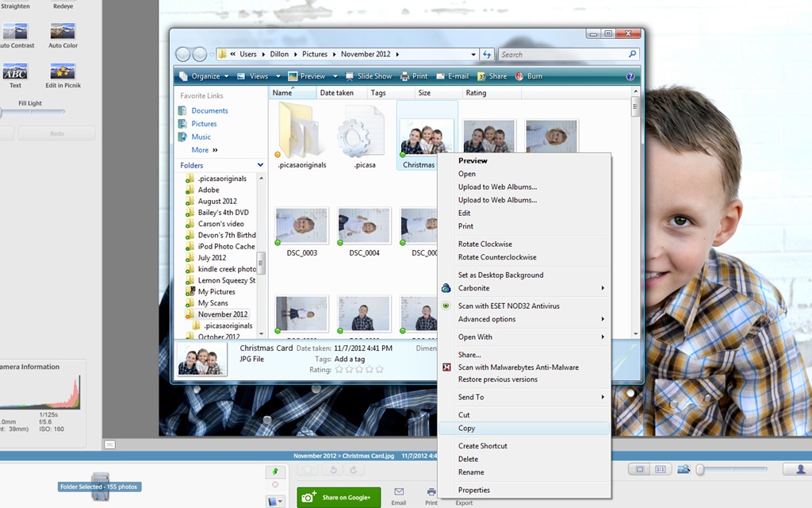Open Edit in Picnik tool

coord(63,75)
